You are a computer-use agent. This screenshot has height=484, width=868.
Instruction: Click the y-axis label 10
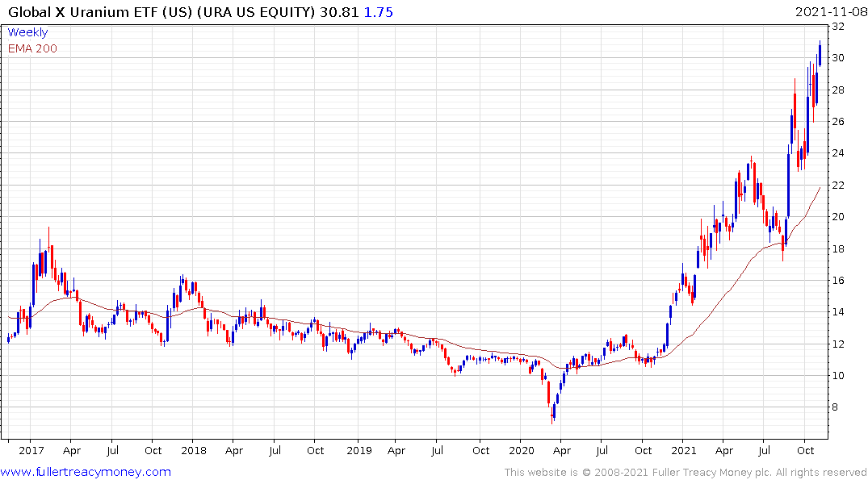[838, 376]
